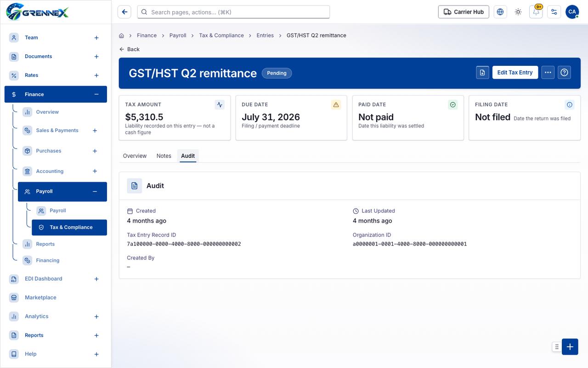Go back using the top-bar arrow button
This screenshot has width=588, height=368.
124,12
